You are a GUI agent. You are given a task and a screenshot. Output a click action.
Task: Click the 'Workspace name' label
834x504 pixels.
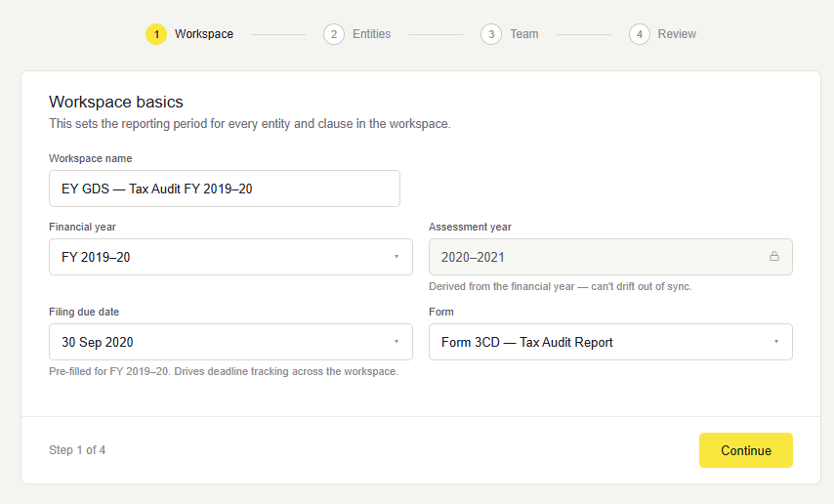point(91,158)
